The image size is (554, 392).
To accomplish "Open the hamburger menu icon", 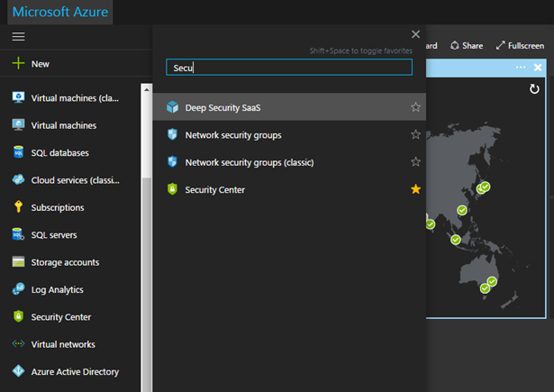I will point(18,36).
